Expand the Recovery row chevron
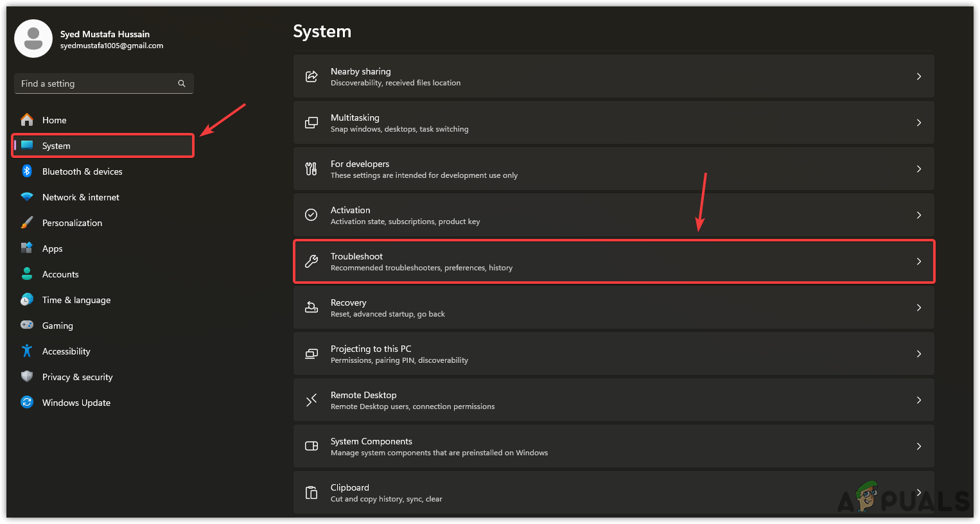The image size is (980, 524). pyautogui.click(x=919, y=308)
